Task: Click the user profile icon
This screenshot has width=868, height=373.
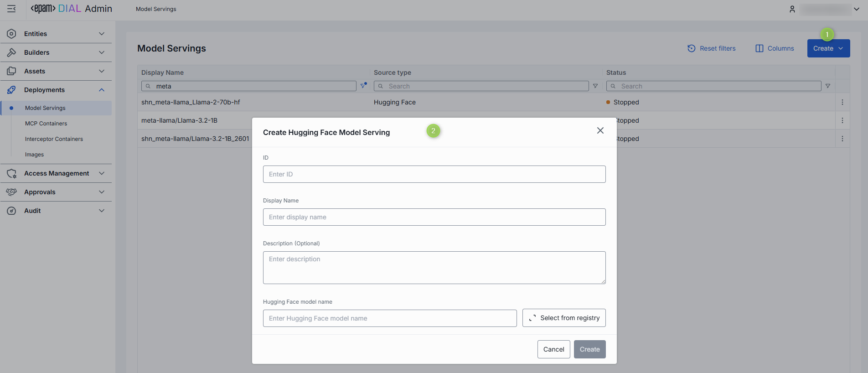Action: click(x=792, y=9)
